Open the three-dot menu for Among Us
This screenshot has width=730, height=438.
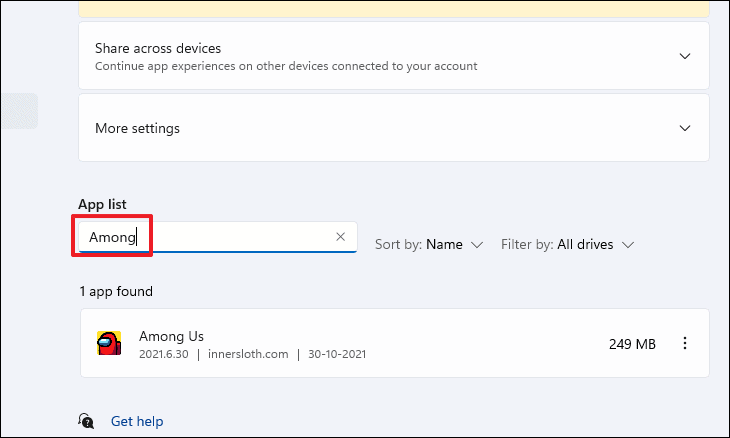click(684, 343)
